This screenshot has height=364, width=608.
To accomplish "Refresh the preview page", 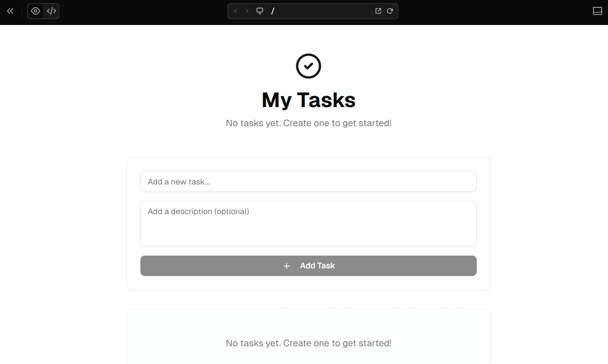I will coord(390,11).
